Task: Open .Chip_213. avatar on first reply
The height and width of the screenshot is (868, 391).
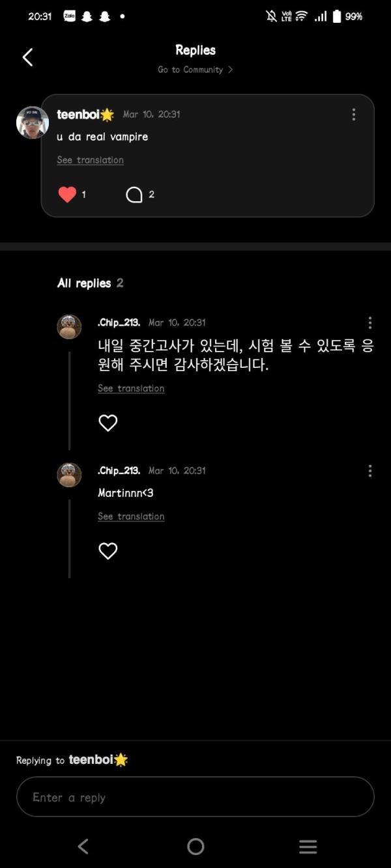Action: [69, 327]
